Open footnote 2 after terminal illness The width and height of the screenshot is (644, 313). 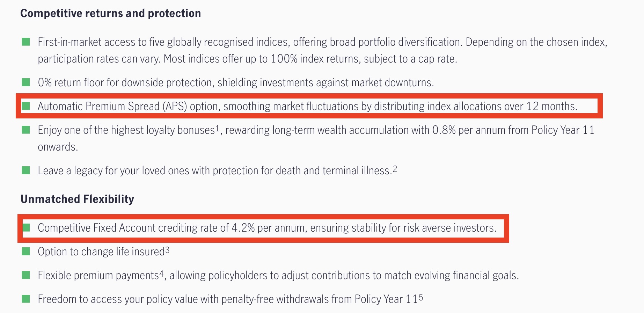pos(395,169)
